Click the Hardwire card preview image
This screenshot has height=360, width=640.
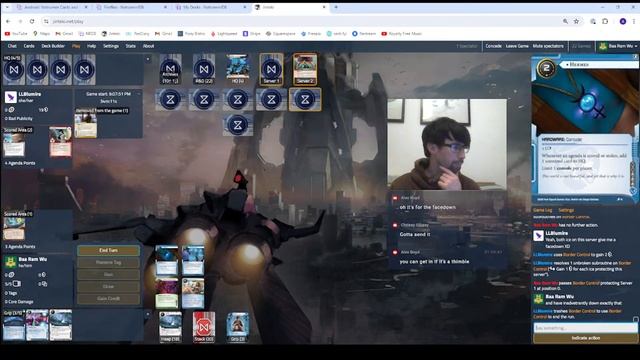pyautogui.click(x=585, y=102)
